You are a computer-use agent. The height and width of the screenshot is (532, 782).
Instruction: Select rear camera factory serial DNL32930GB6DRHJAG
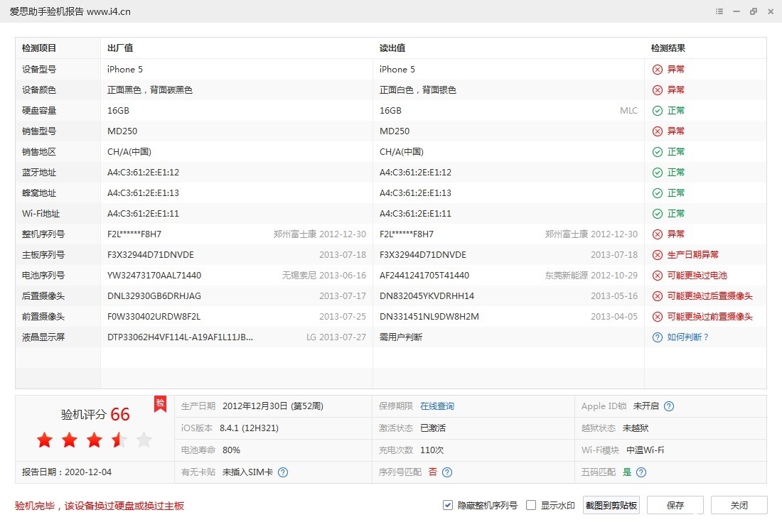(x=154, y=296)
